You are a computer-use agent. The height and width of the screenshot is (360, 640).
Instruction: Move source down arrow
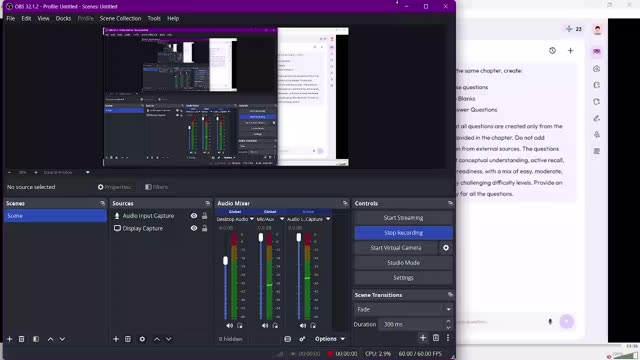[169, 339]
